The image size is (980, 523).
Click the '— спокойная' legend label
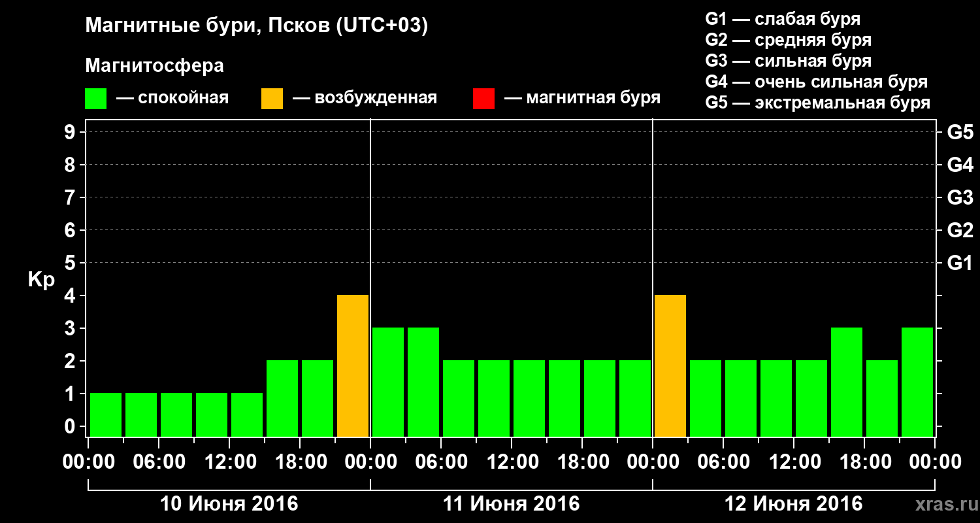click(172, 98)
